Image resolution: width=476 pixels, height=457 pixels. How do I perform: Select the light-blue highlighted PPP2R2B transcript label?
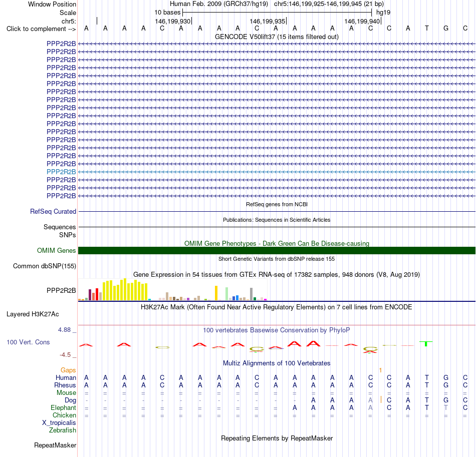pyautogui.click(x=61, y=172)
